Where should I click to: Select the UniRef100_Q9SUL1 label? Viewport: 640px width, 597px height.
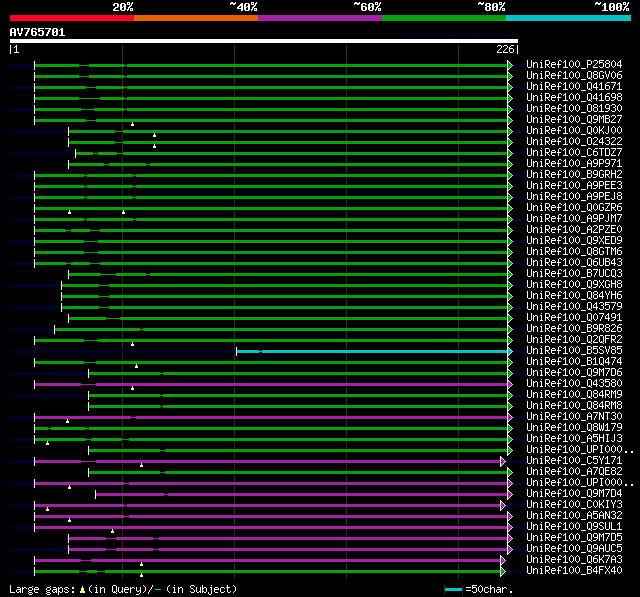point(574,527)
